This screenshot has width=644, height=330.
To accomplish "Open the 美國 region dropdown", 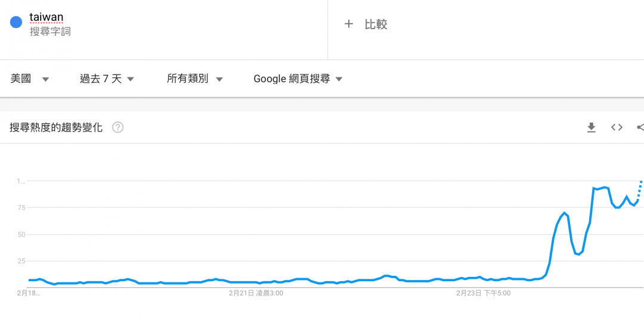I will point(30,79).
